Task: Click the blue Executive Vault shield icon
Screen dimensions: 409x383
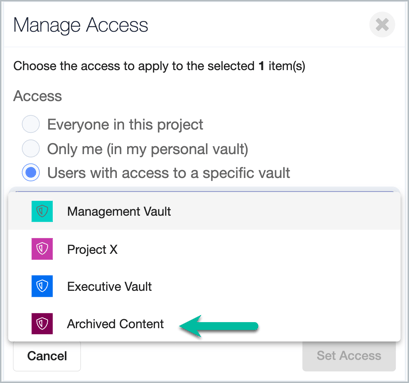Action: point(42,286)
